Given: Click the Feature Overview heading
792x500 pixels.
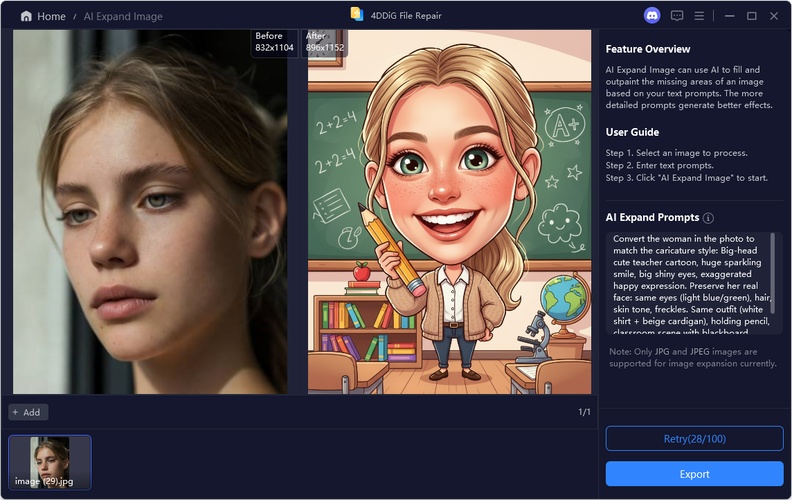Looking at the screenshot, I should pyautogui.click(x=648, y=49).
